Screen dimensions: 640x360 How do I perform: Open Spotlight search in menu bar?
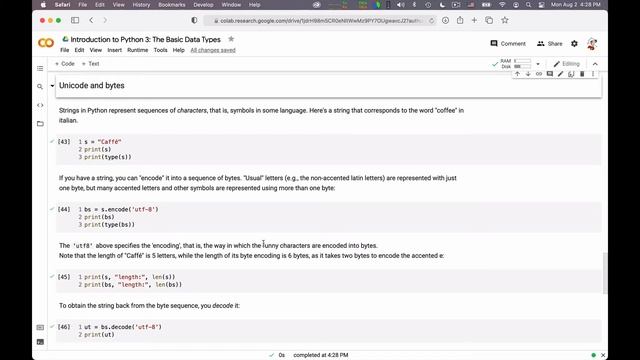point(529,5)
